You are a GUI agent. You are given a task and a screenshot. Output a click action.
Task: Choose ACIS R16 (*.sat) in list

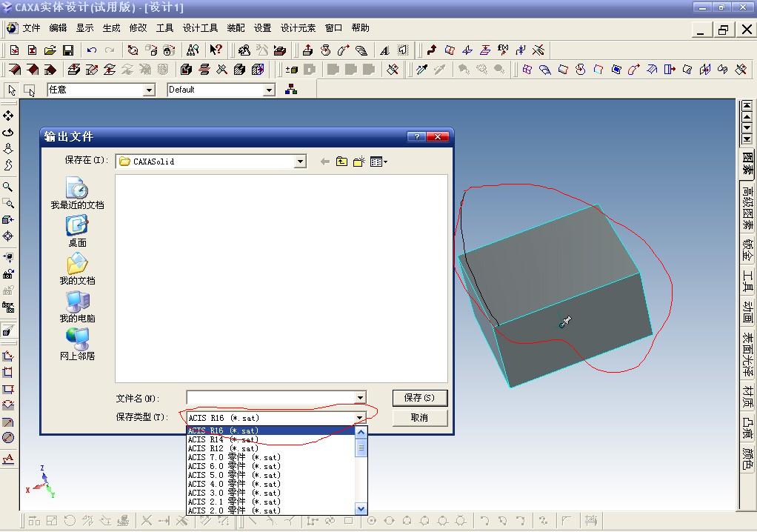tap(271, 430)
